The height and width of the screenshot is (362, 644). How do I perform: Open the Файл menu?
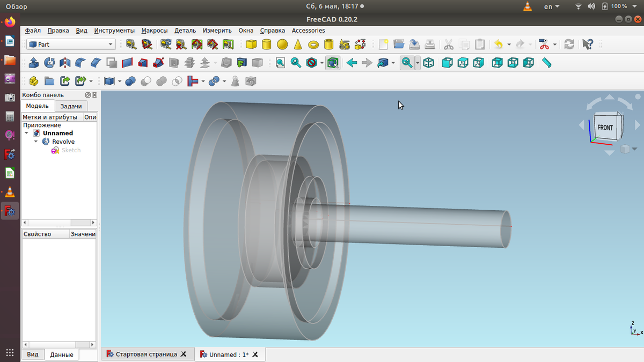(x=33, y=31)
